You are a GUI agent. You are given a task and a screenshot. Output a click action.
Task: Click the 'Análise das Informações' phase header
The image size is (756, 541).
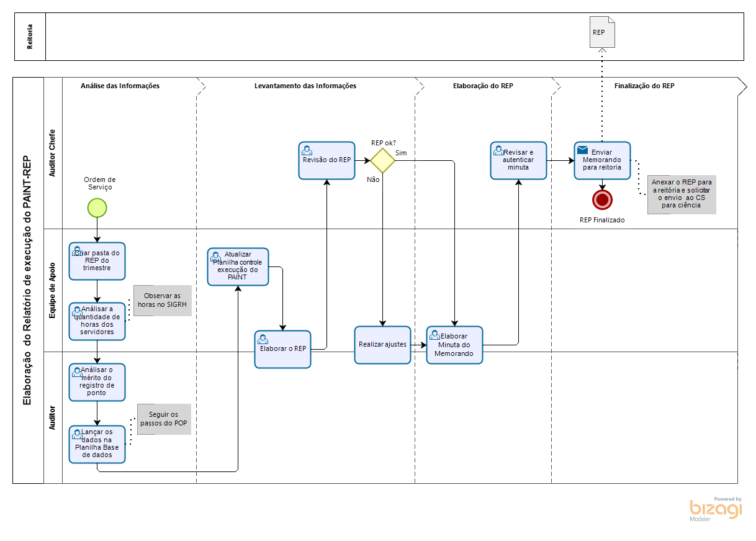click(120, 86)
